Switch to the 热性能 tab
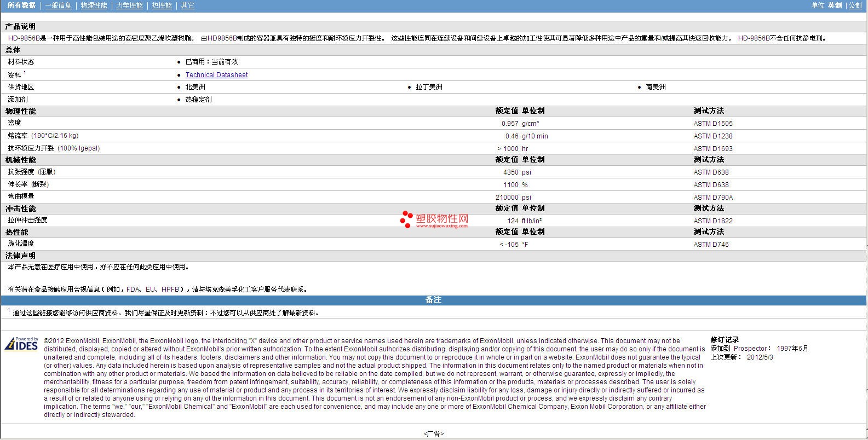Image resolution: width=868 pixels, height=440 pixels. pos(162,5)
